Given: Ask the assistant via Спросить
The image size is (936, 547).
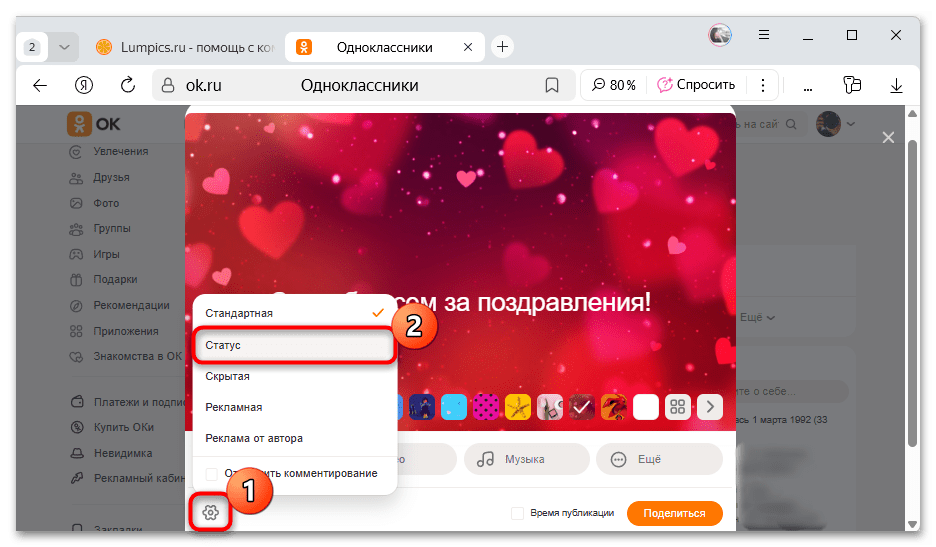Looking at the screenshot, I should (696, 85).
